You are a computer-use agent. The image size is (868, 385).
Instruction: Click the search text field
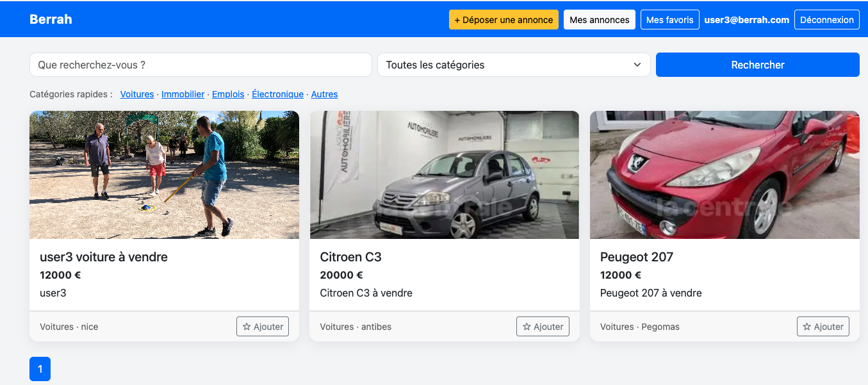pos(201,65)
